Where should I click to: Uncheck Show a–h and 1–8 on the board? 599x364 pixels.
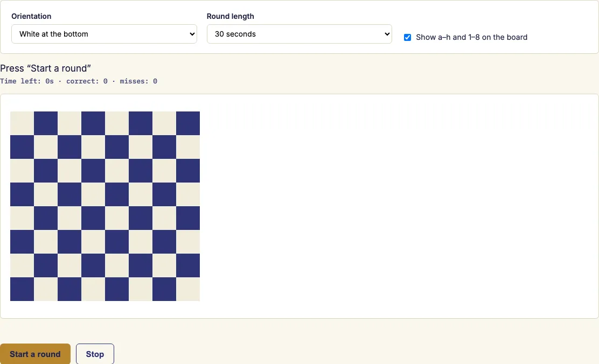coord(408,38)
